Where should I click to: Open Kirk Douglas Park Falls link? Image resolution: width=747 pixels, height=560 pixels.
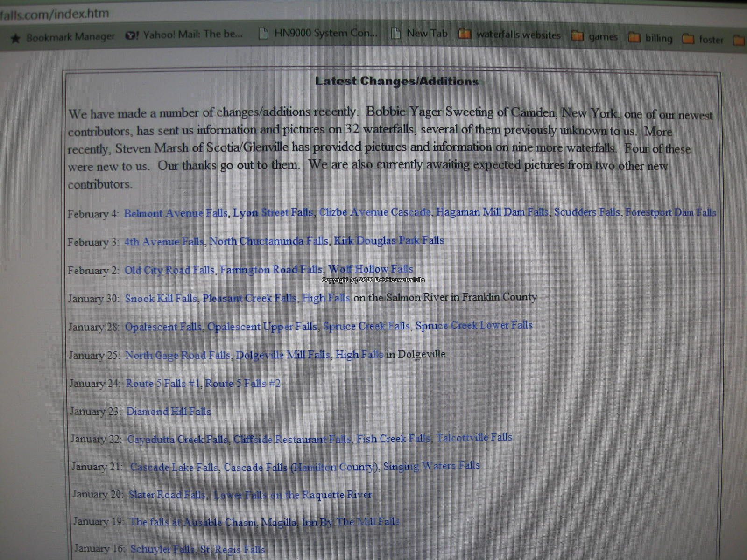coord(389,240)
